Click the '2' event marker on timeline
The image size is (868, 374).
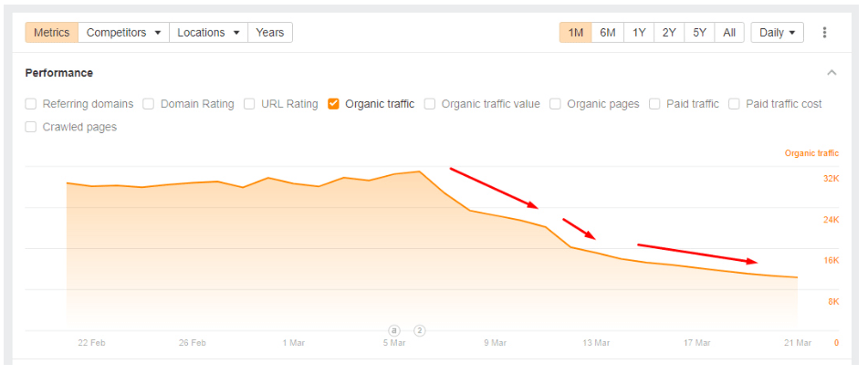420,331
